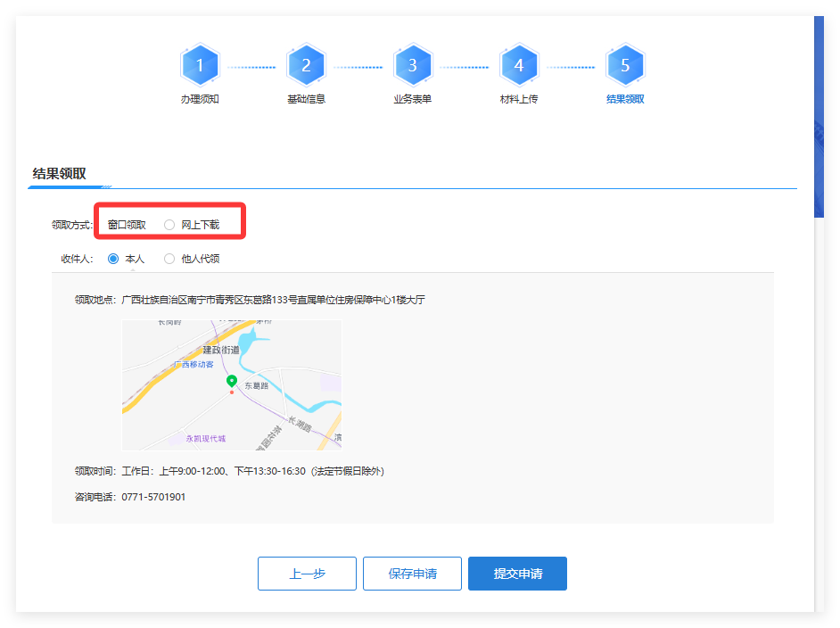This screenshot has width=840, height=628.
Task: Switch to the 基础信息 step label
Action: point(306,99)
